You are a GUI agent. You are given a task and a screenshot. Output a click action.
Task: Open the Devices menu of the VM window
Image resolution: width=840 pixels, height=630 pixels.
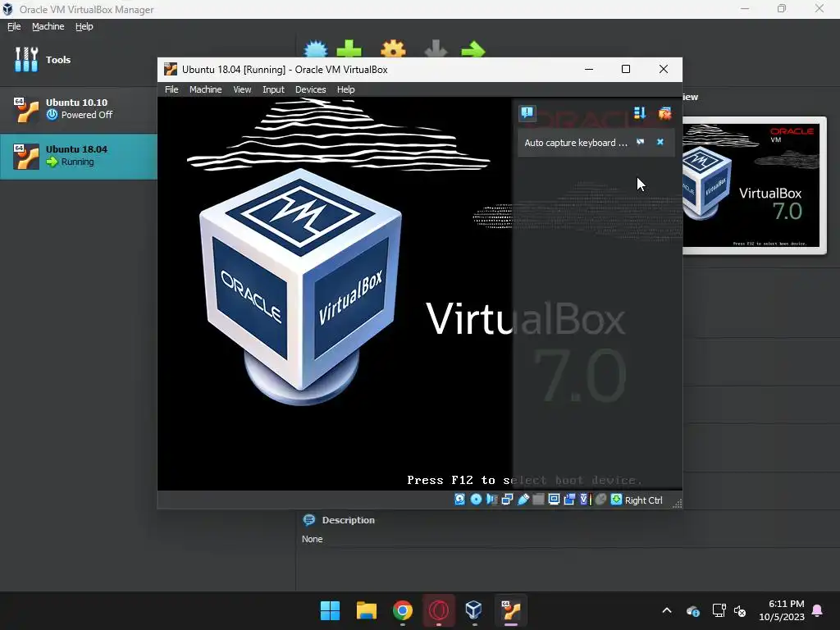pyautogui.click(x=311, y=89)
